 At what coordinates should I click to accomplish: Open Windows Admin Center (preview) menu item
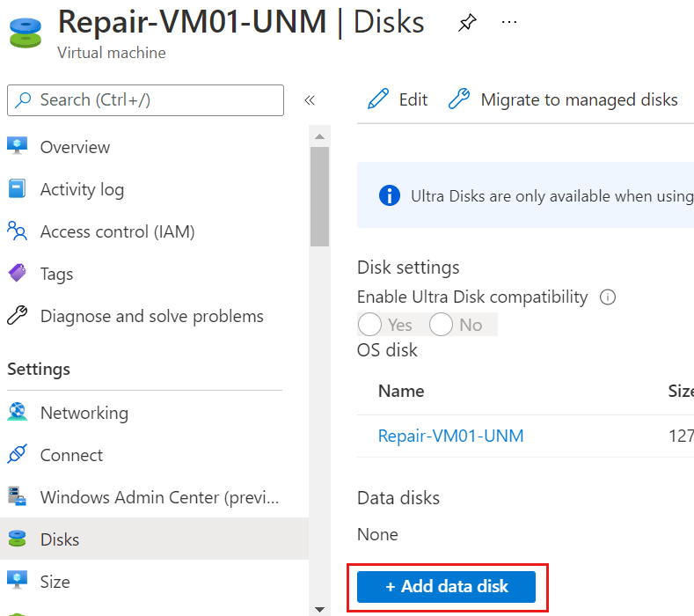(159, 497)
